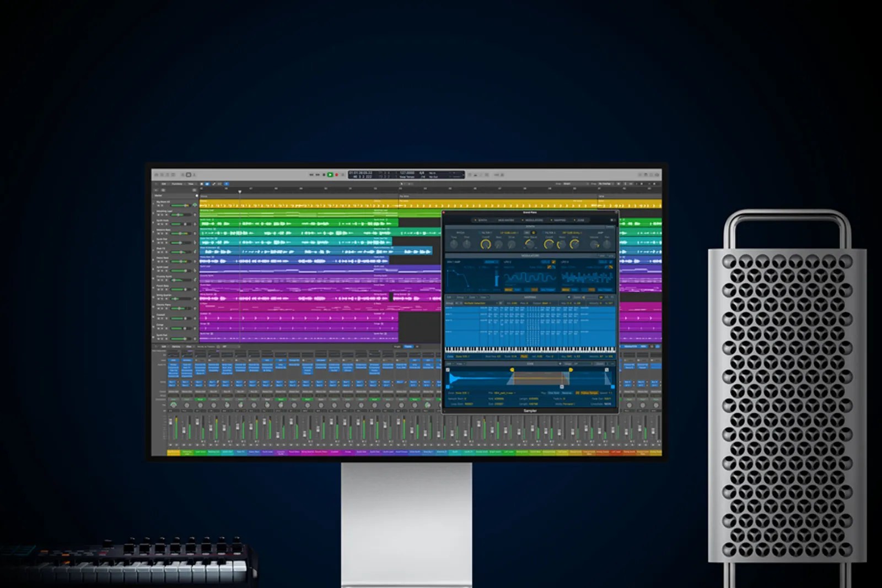This screenshot has height=588, width=882.
Task: Open the Functions menu in the Tracks area
Action: pyautogui.click(x=176, y=184)
